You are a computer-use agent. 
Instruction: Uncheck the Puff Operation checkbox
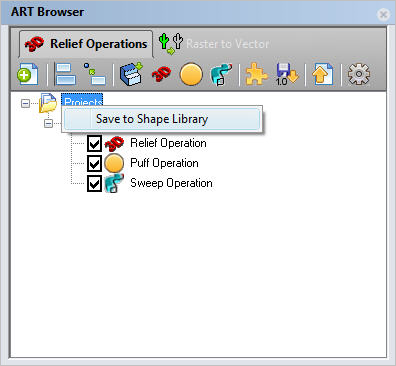[94, 163]
